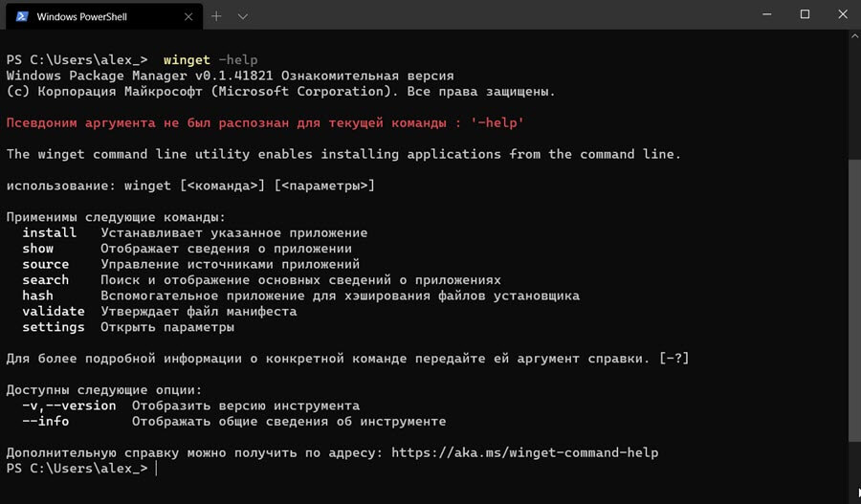Screen dimensions: 861x504
Task: Click the scrollbar up arrow
Action: coord(855,36)
